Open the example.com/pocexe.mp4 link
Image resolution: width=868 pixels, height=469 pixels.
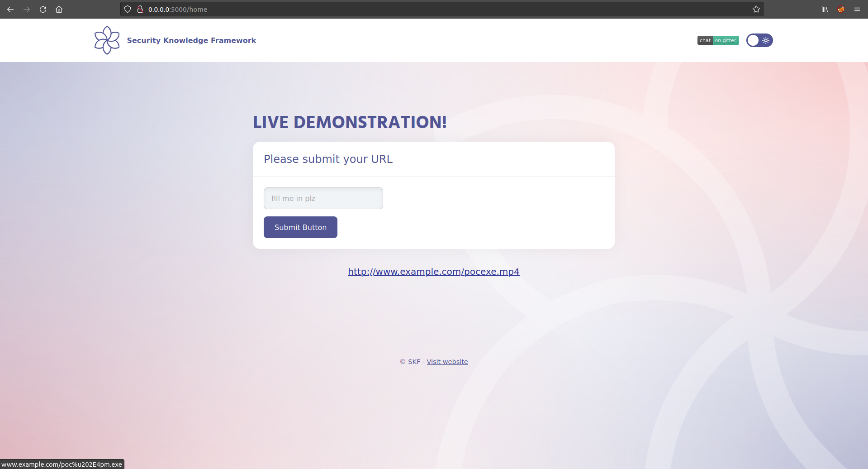[434, 272]
